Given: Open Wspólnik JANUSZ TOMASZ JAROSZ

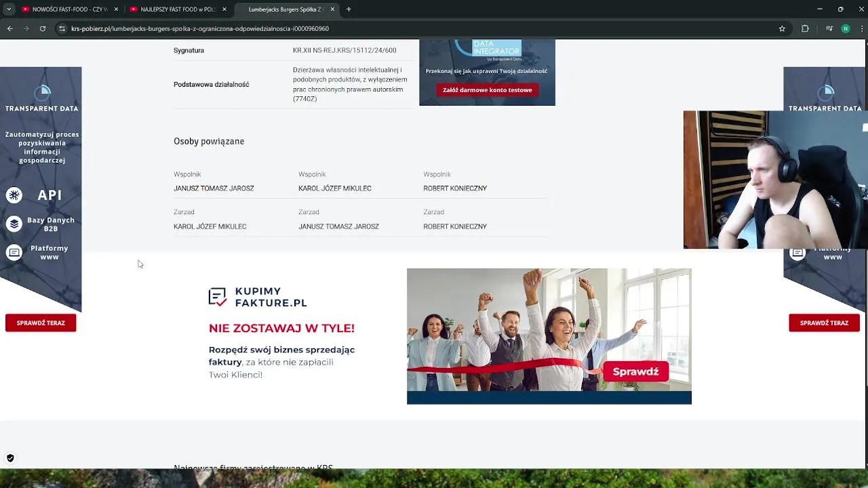Looking at the screenshot, I should pyautogui.click(x=214, y=188).
